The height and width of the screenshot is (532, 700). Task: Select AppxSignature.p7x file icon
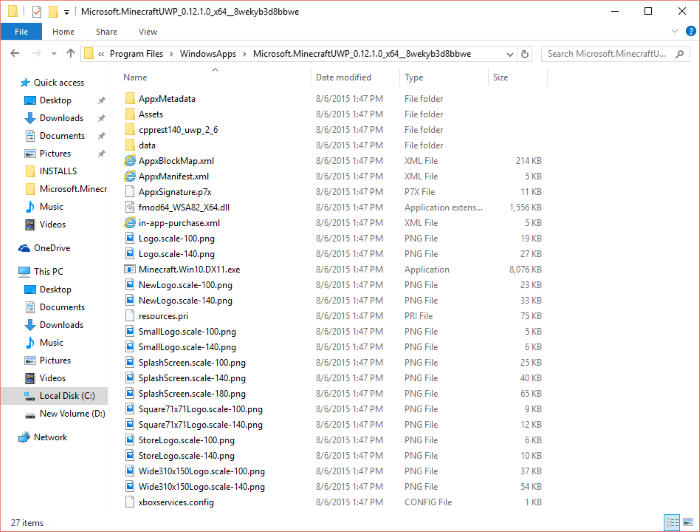[x=129, y=191]
